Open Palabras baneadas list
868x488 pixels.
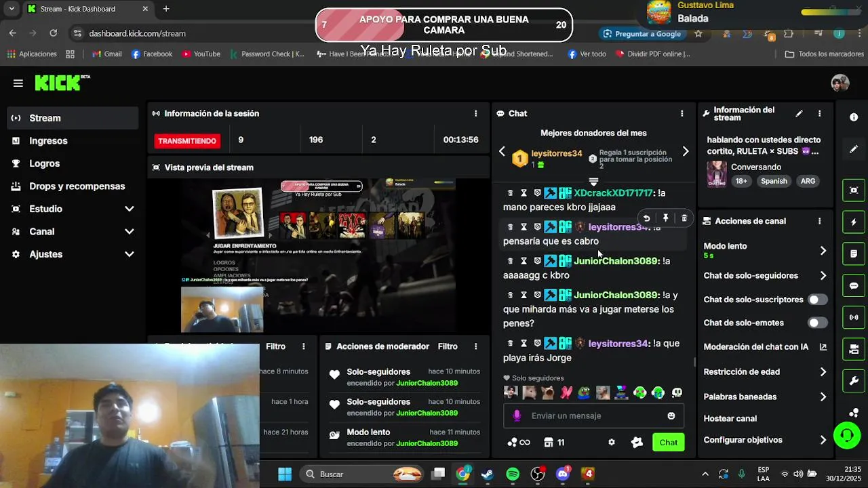pos(765,396)
